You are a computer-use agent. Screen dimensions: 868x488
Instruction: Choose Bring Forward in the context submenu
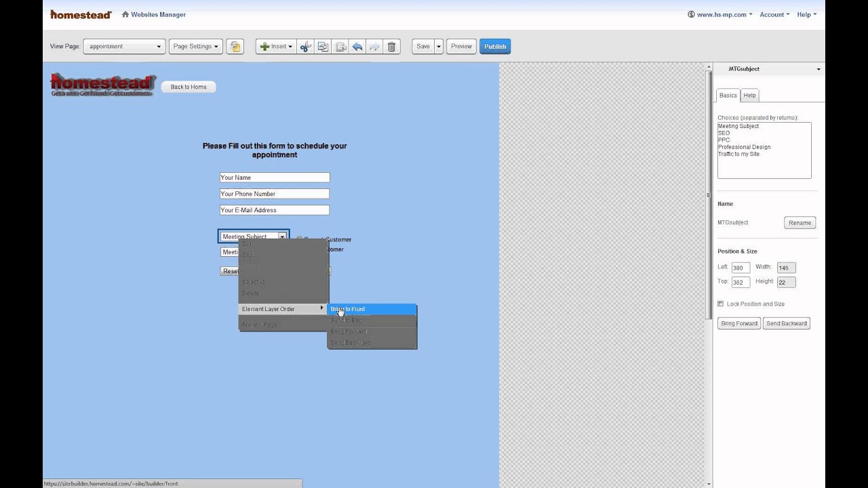372,331
